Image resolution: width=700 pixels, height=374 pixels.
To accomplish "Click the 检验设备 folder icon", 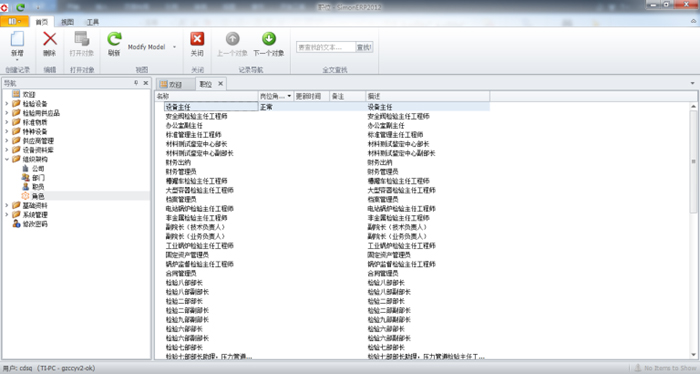I will (x=16, y=104).
